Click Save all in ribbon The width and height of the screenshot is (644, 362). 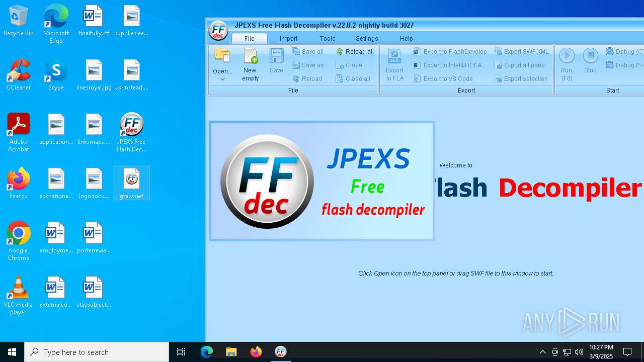coord(307,52)
